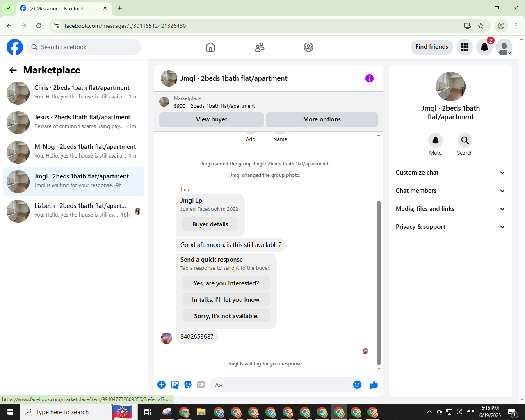
Task: Show hidden system tray icons
Action: click(429, 412)
